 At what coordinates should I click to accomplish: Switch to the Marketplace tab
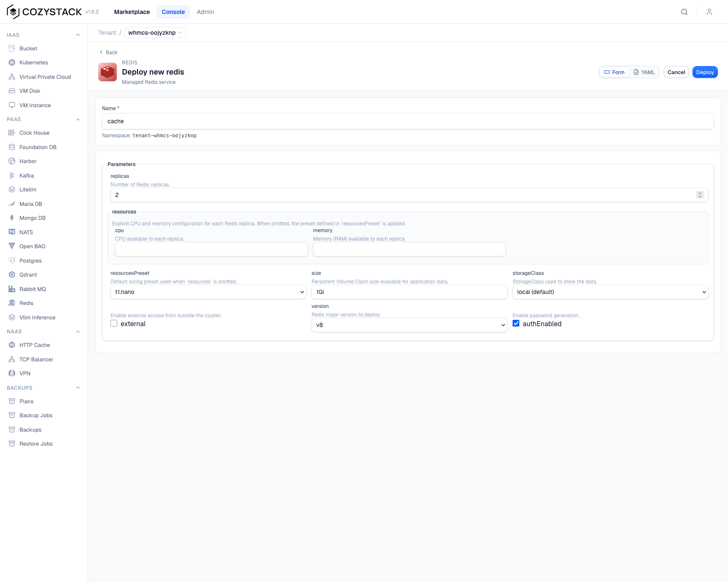(132, 12)
